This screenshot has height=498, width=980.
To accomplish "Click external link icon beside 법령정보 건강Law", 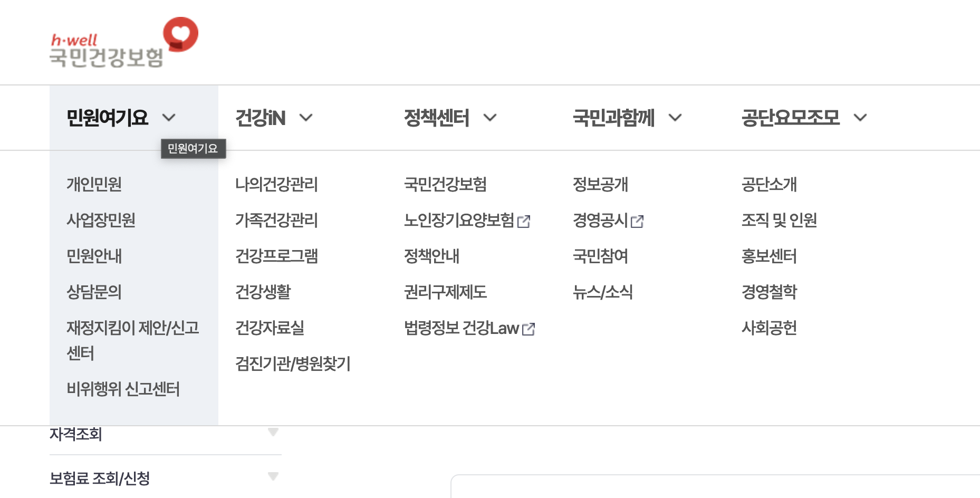I will 529,329.
